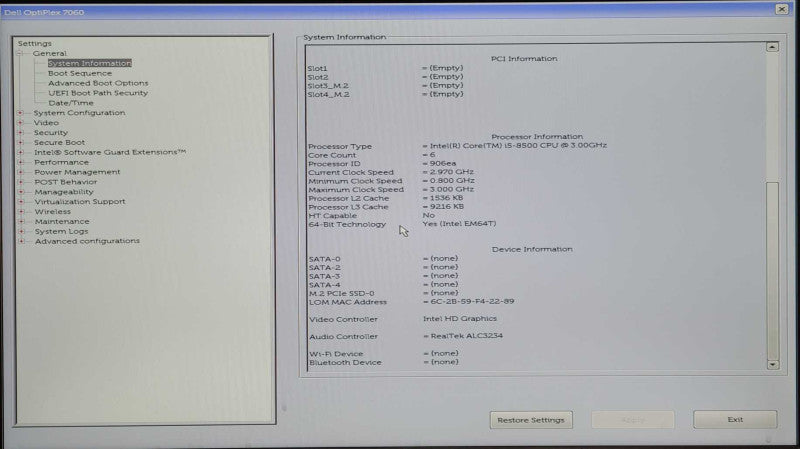Click the scroll up arrow
The height and width of the screenshot is (449, 800).
pos(772,47)
